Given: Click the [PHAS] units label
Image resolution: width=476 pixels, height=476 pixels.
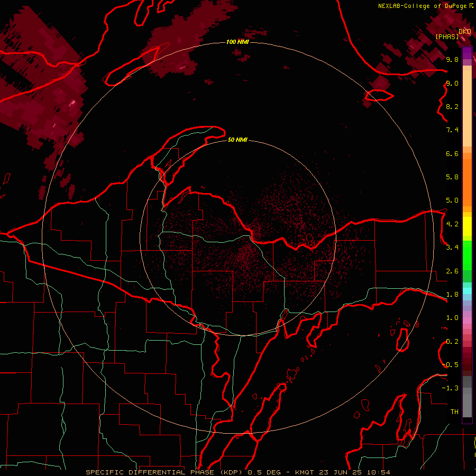Looking at the screenshot, I should (447, 37).
